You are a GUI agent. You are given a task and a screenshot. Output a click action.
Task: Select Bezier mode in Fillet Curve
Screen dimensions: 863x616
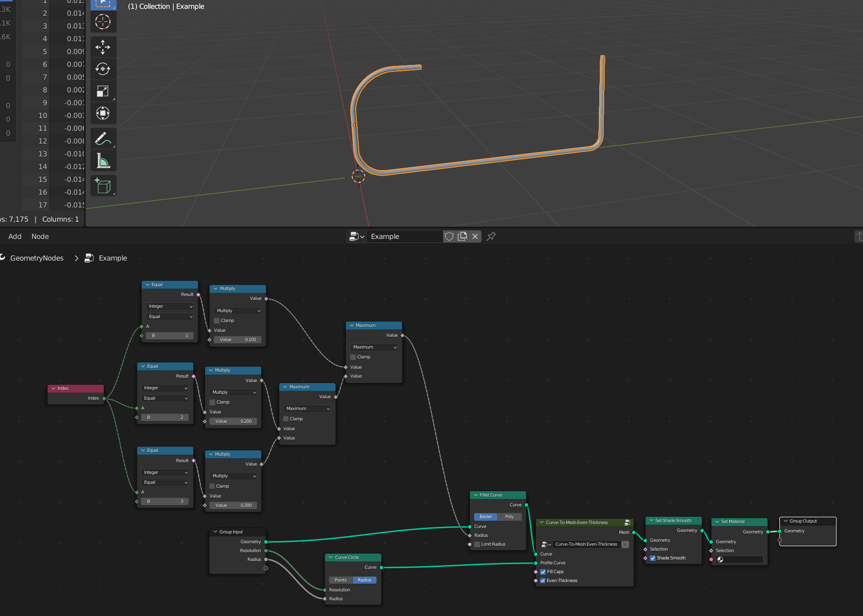[x=486, y=517]
